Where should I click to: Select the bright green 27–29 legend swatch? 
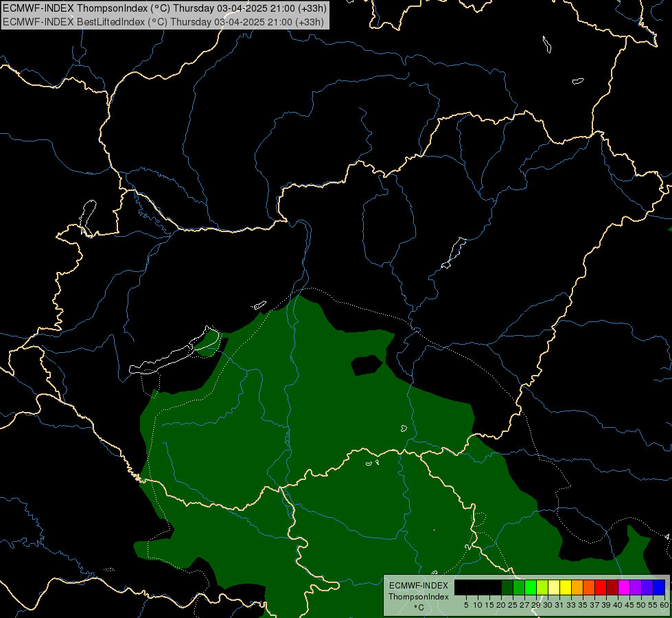pos(531,588)
